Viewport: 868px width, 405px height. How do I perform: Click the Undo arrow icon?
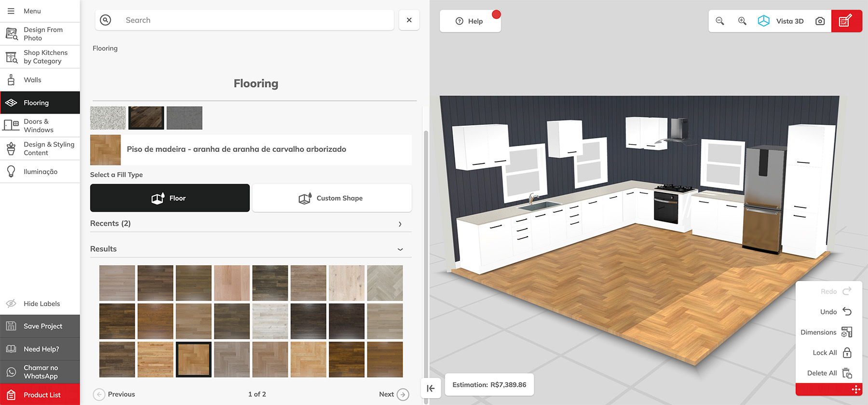pyautogui.click(x=847, y=311)
